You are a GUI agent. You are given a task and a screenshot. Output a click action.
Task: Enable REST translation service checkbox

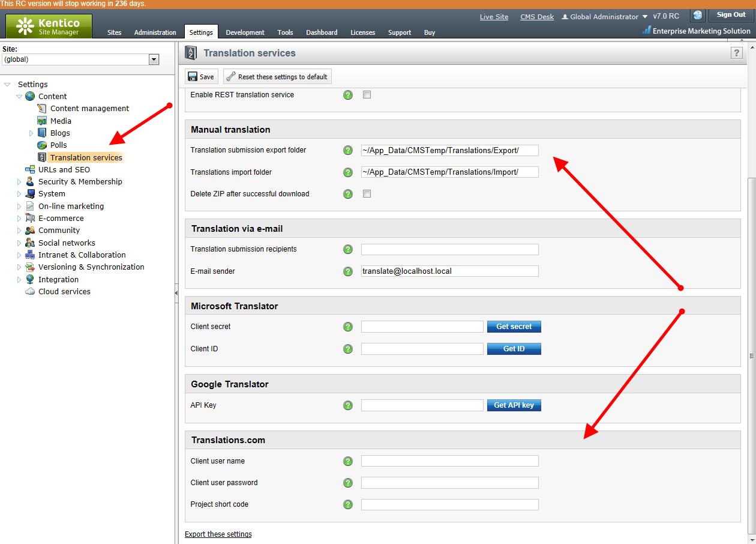[367, 95]
